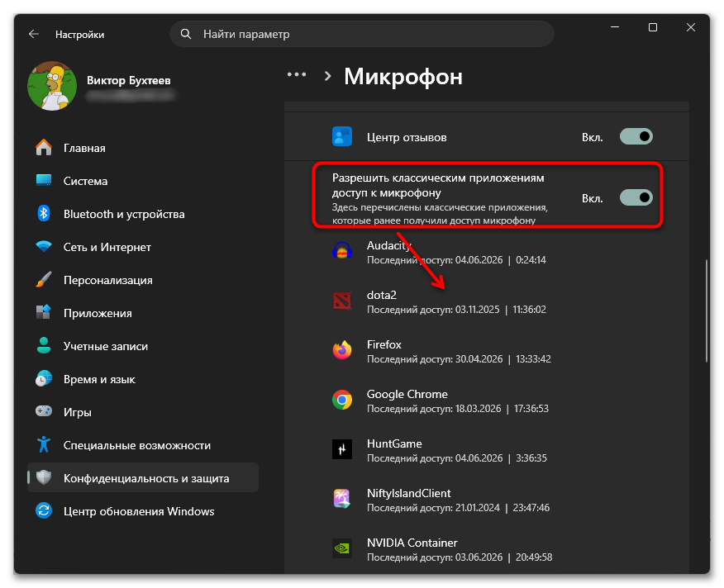Click the Firefox app icon

[x=342, y=350]
